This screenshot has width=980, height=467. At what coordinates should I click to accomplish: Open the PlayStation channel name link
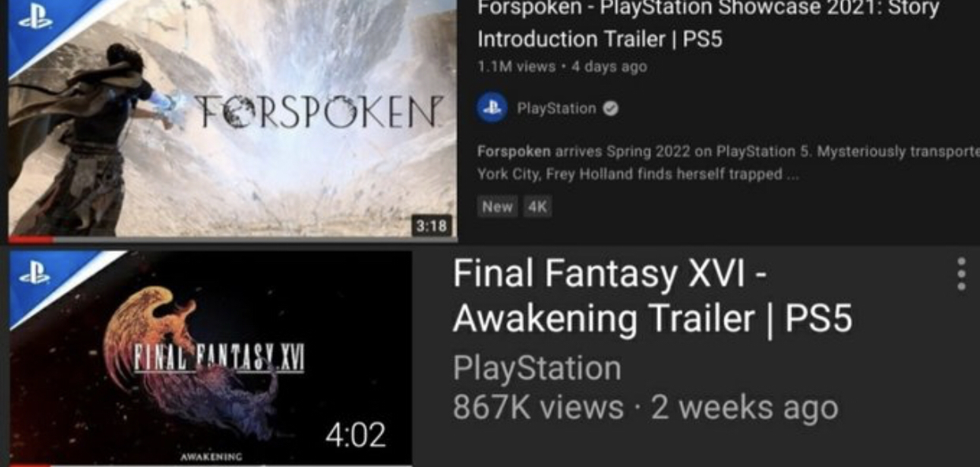point(556,109)
